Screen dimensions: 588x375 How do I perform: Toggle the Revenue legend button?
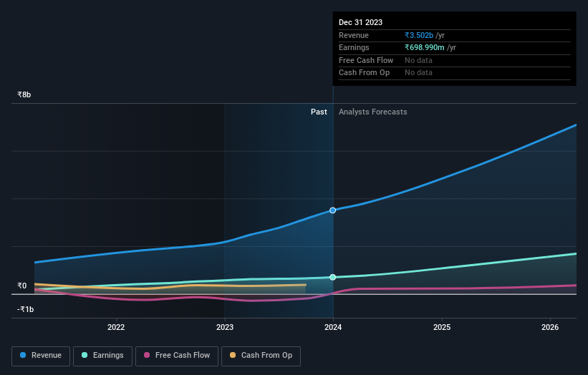click(x=41, y=356)
